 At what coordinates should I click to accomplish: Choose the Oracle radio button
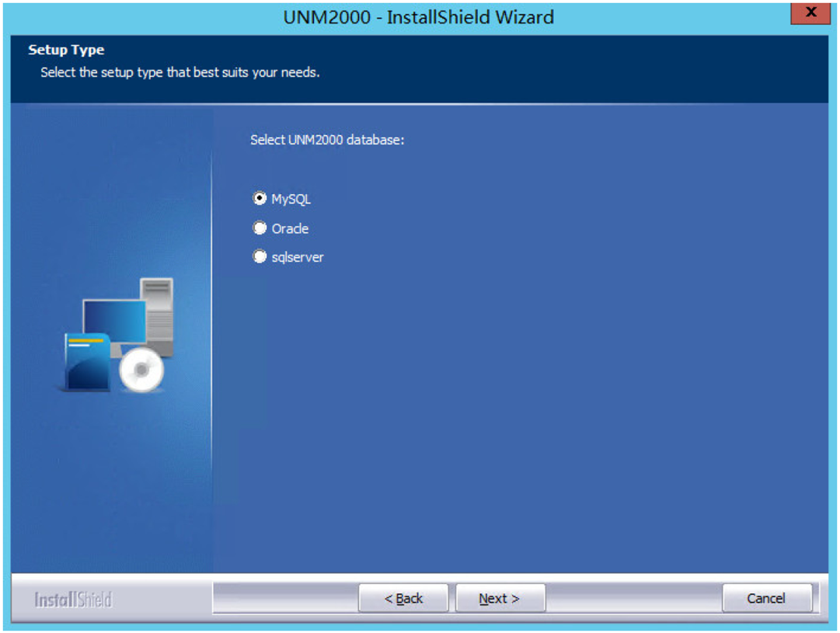[260, 228]
